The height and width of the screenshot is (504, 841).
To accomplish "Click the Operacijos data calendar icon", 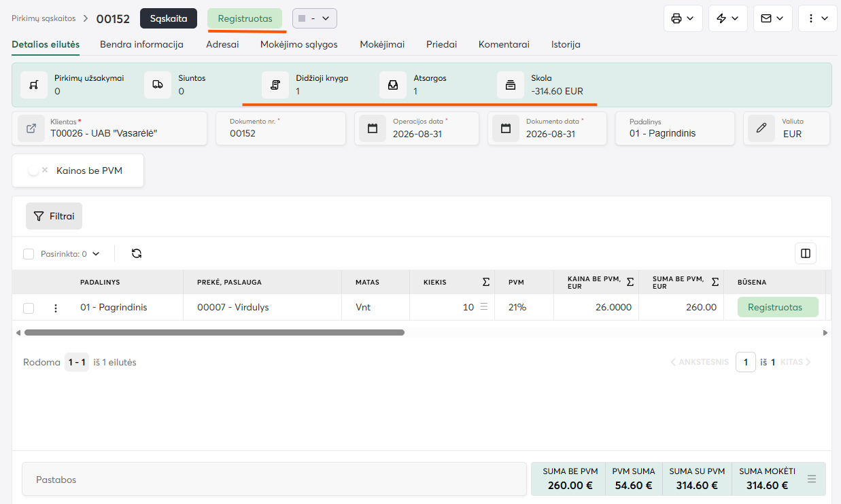I will [x=373, y=128].
